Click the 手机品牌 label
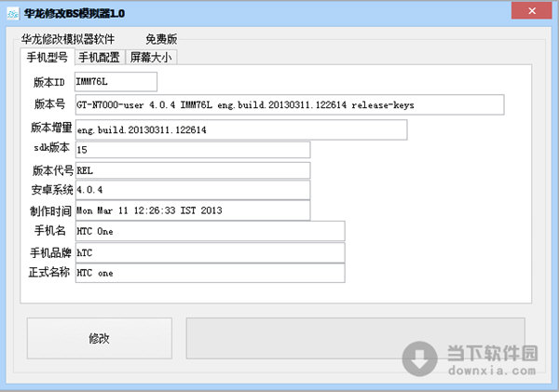Image resolution: width=559 pixels, height=392 pixels. 50,252
